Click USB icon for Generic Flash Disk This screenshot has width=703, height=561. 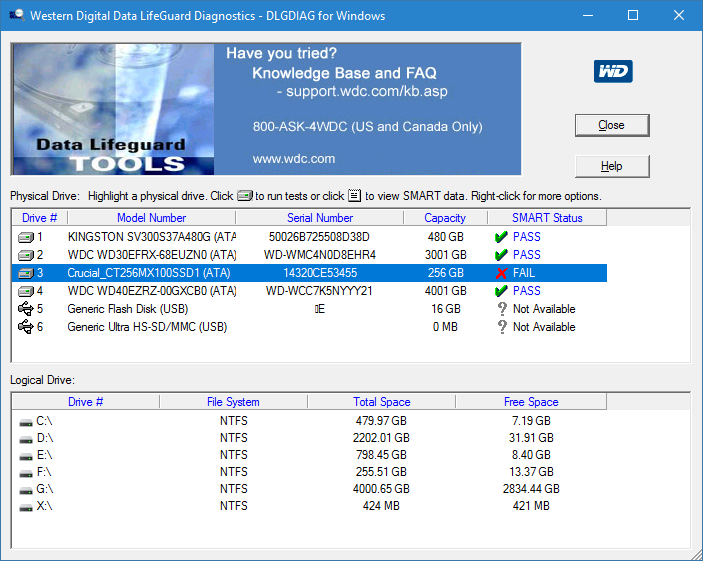point(26,309)
